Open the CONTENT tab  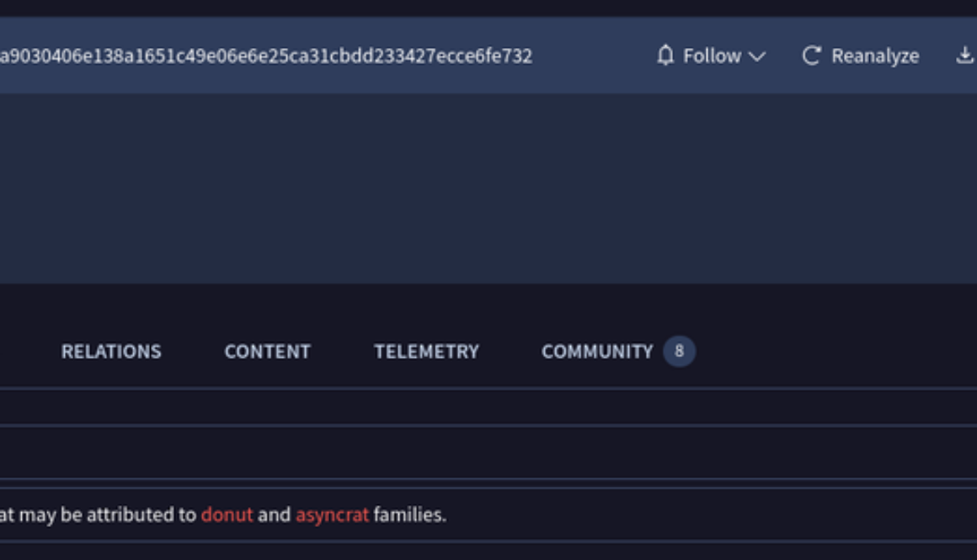coord(267,351)
